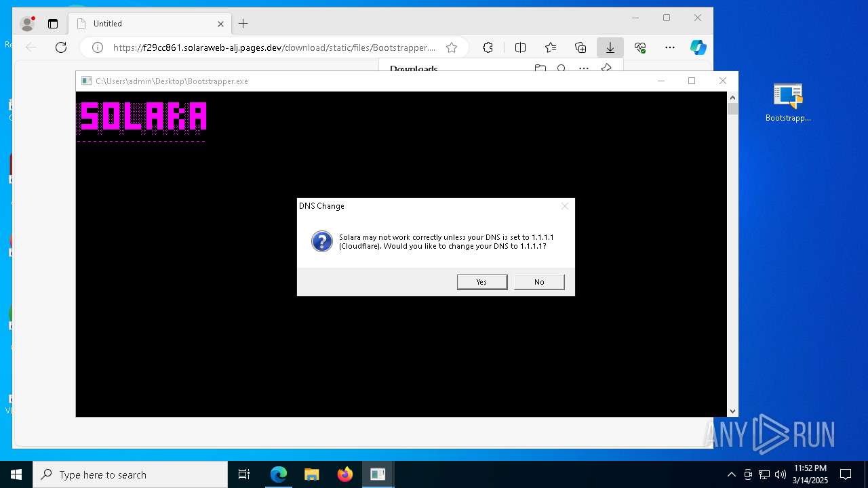Open notification center icon
This screenshot has width=868, height=488.
coord(846,474)
